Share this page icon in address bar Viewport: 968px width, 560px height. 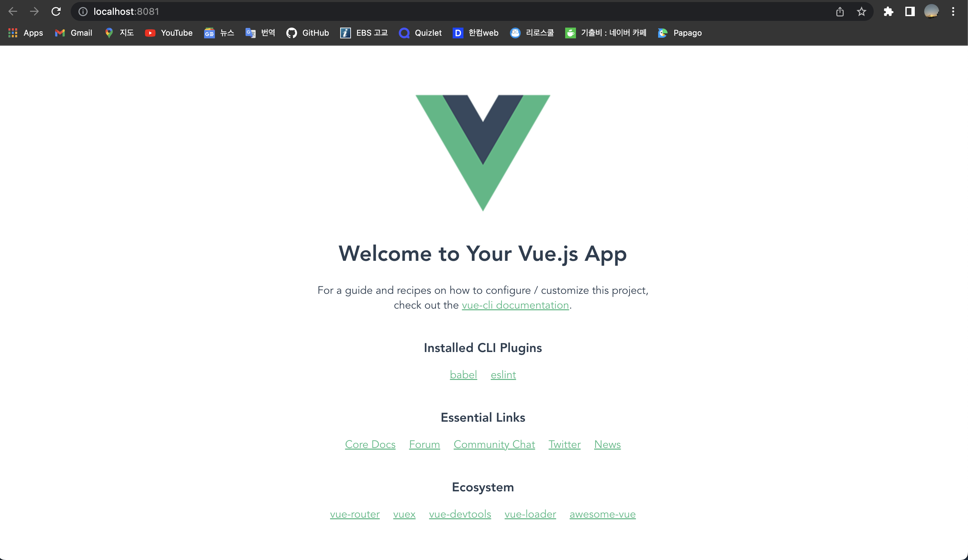[840, 11]
